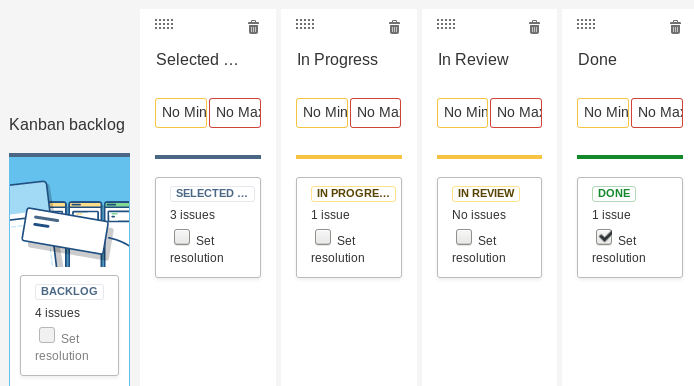This screenshot has width=694, height=386.
Task: Set the No Max limit for In Progress
Action: 375,113
